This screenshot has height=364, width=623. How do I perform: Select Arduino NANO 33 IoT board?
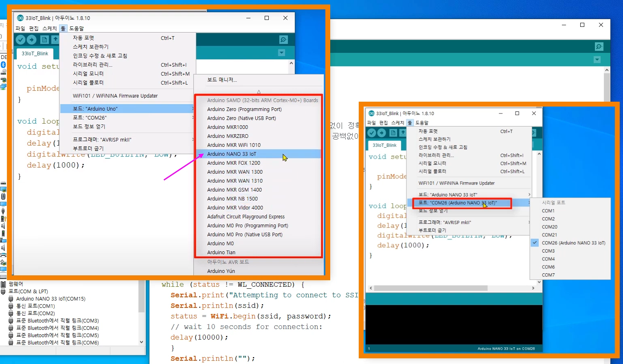click(x=259, y=154)
